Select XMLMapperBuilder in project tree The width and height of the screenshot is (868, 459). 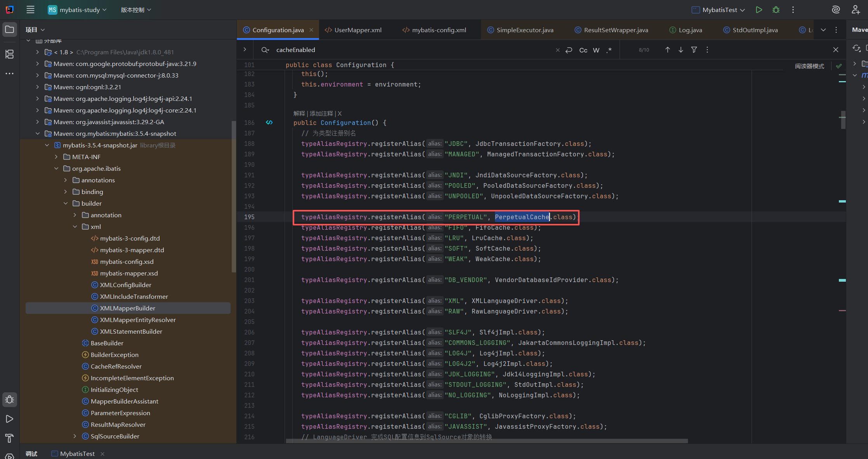click(x=128, y=308)
